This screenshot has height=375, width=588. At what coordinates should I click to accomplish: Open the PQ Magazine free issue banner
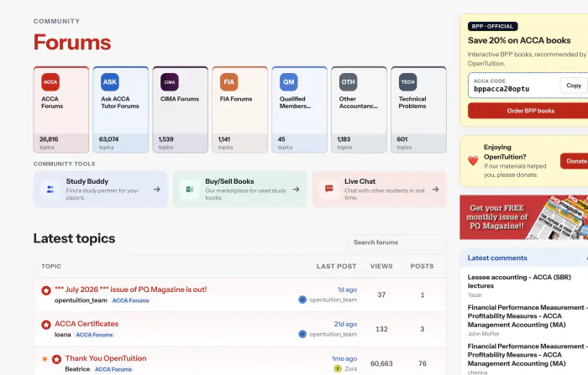pyautogui.click(x=524, y=217)
